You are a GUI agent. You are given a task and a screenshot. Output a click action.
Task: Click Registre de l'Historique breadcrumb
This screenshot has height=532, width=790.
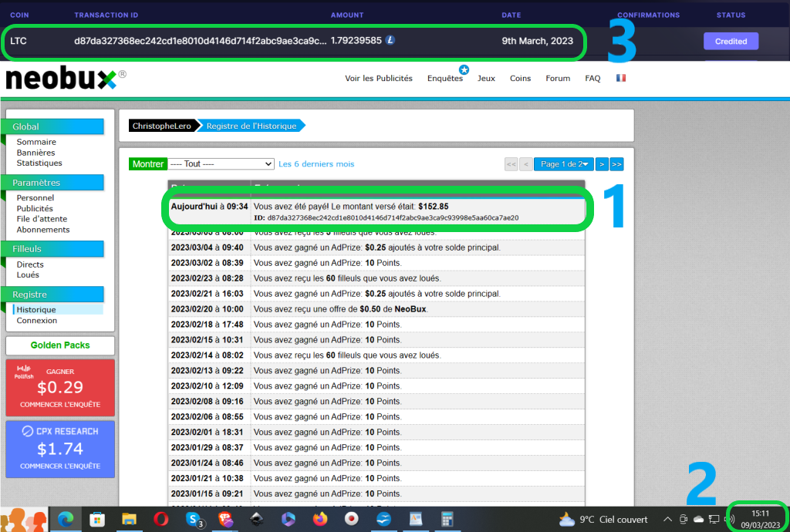point(252,126)
